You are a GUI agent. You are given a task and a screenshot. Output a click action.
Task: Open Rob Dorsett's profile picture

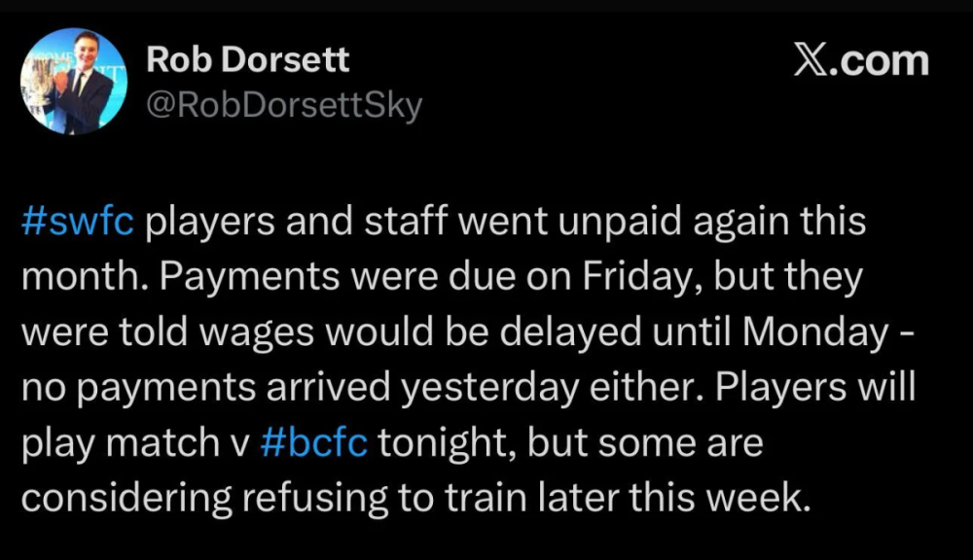pyautogui.click(x=74, y=81)
